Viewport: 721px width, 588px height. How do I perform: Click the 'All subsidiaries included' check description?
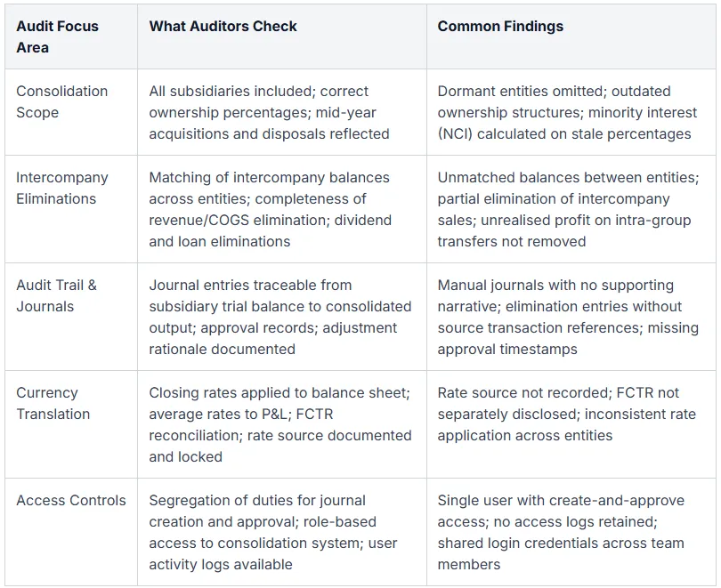coord(282,112)
